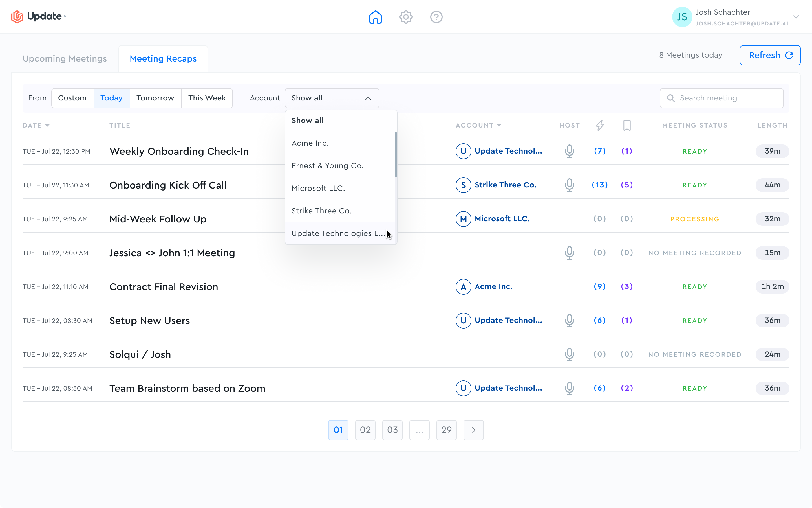Click the (9) highlights count for Contract Final Revision
812x508 pixels.
600,286
